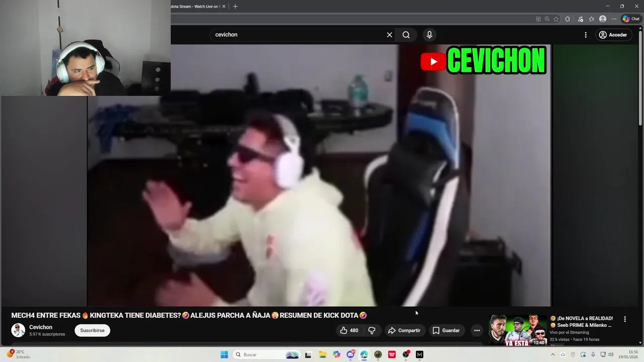
Task: Start voice search with the microphone icon
Action: pos(429,35)
